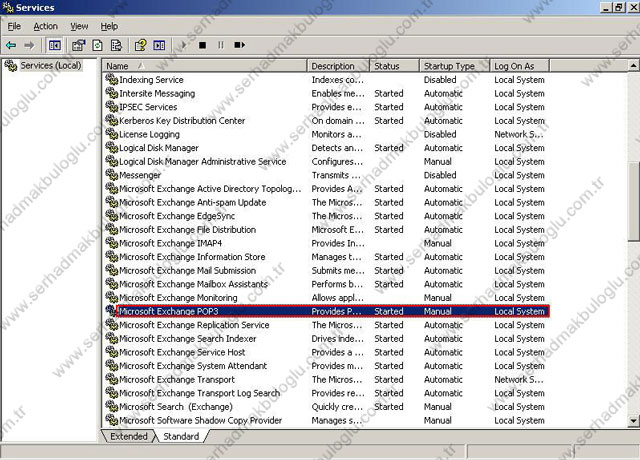Select Microsoft Exchange Anti-spam Update service
This screenshot has height=460, width=640.
pyautogui.click(x=193, y=202)
